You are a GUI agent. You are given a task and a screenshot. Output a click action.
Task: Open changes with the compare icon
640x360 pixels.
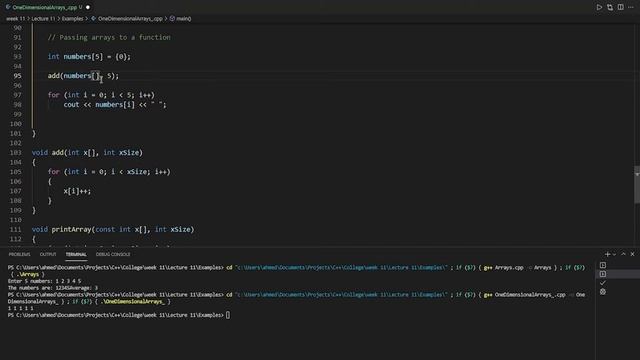(x=610, y=7)
